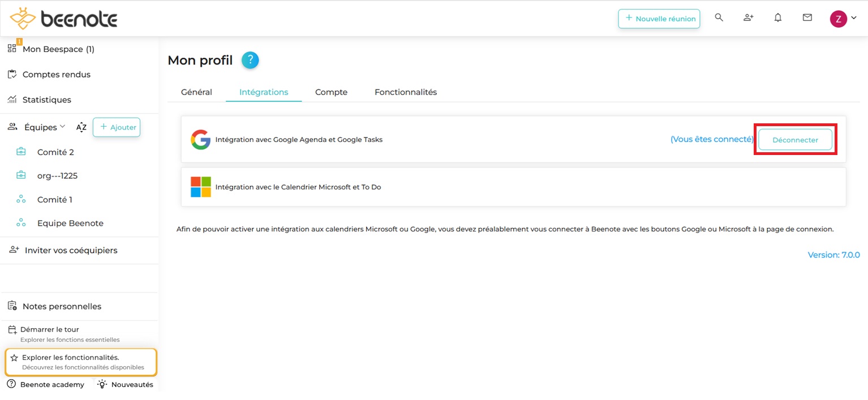
Task: Open the messages envelope icon
Action: click(807, 18)
